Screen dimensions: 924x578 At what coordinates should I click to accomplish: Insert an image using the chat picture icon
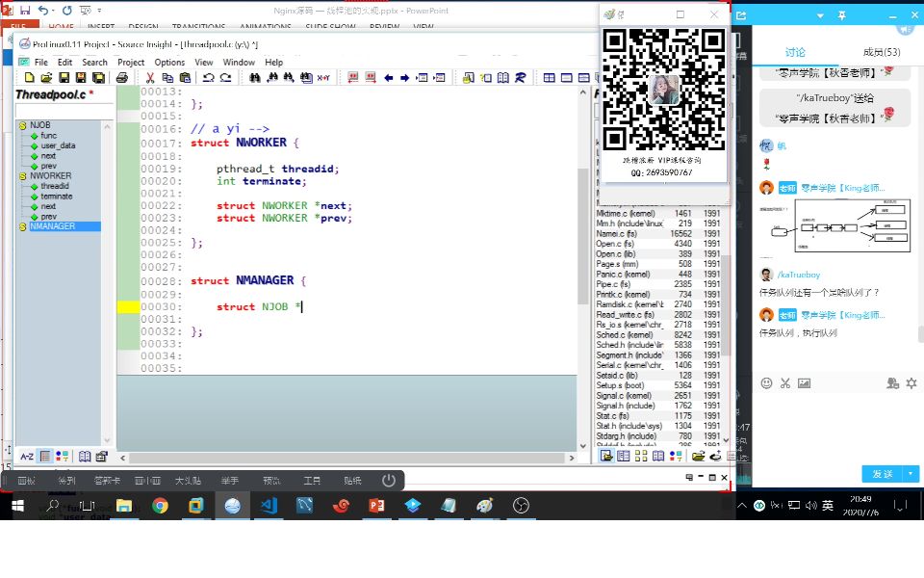point(806,383)
